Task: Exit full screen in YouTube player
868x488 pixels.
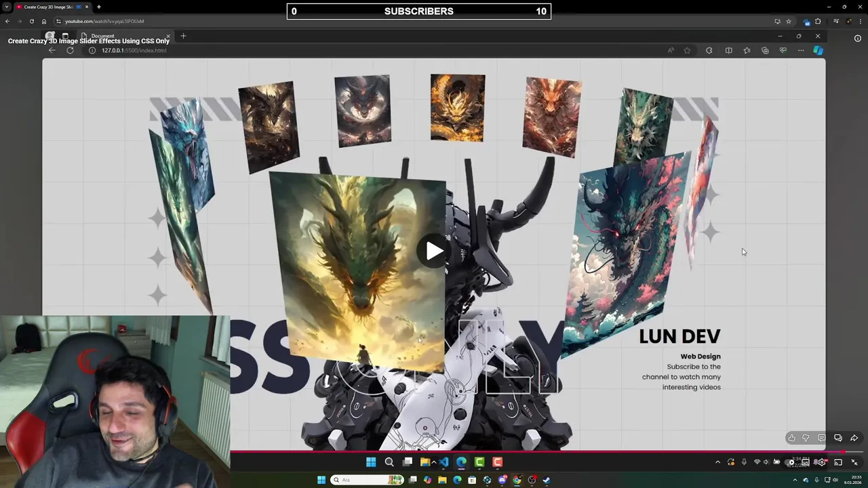Action: [854, 462]
